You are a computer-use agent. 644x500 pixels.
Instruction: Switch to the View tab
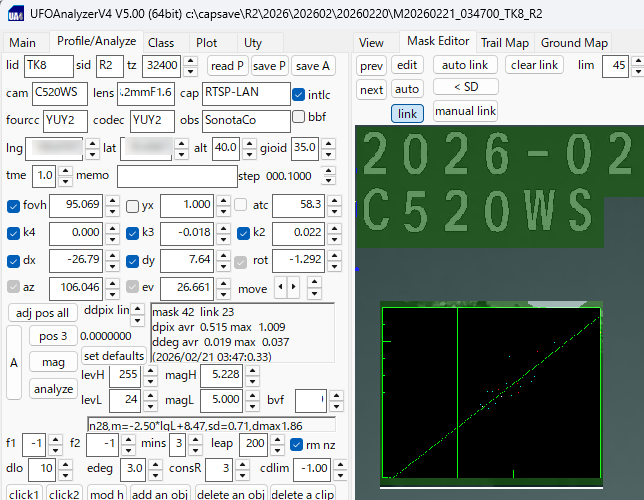pyautogui.click(x=371, y=43)
